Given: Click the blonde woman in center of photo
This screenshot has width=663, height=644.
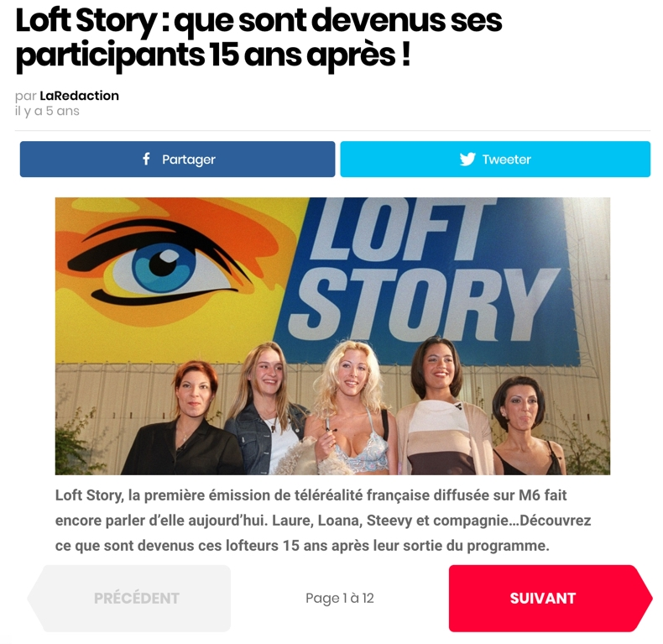Looking at the screenshot, I should point(350,408).
